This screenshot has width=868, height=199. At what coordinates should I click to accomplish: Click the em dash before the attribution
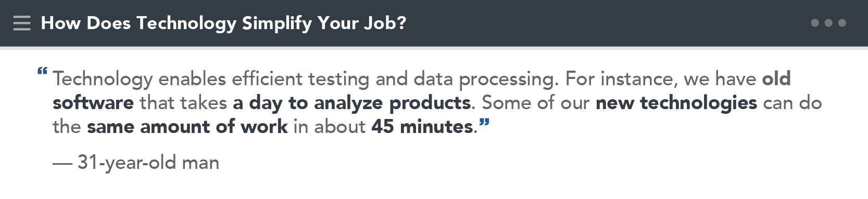click(x=62, y=164)
